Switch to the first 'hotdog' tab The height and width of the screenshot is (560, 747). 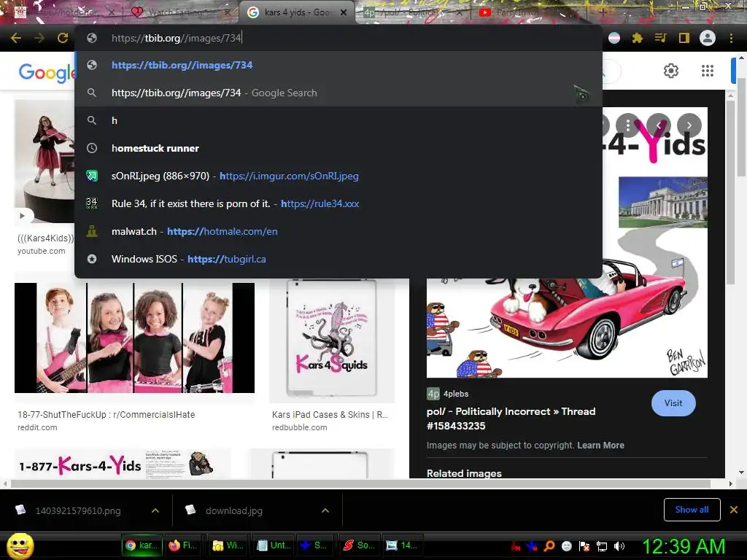(64, 12)
